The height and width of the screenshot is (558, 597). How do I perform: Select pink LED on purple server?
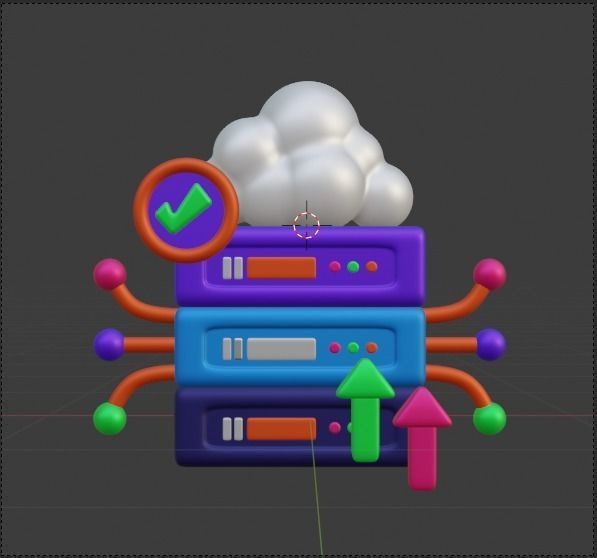point(335,266)
